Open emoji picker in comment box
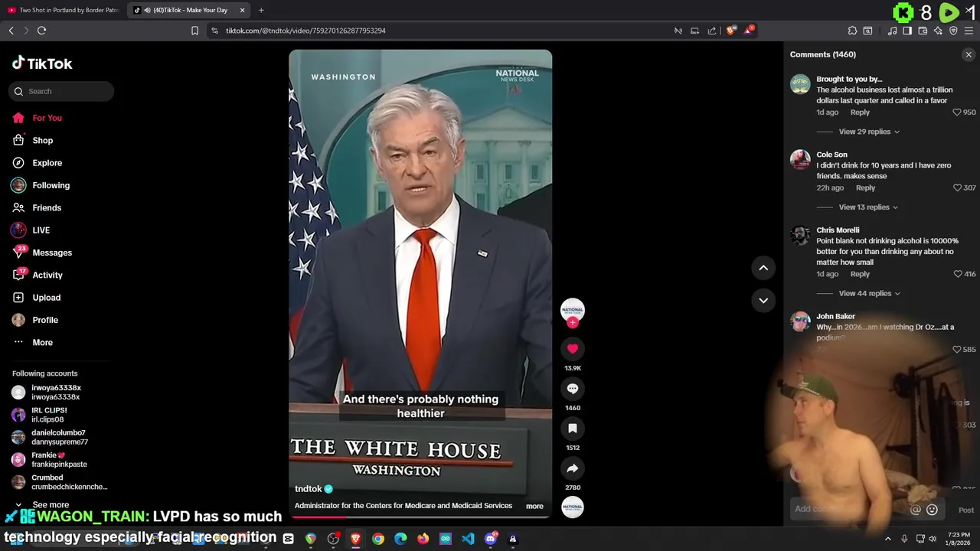 [x=932, y=510]
